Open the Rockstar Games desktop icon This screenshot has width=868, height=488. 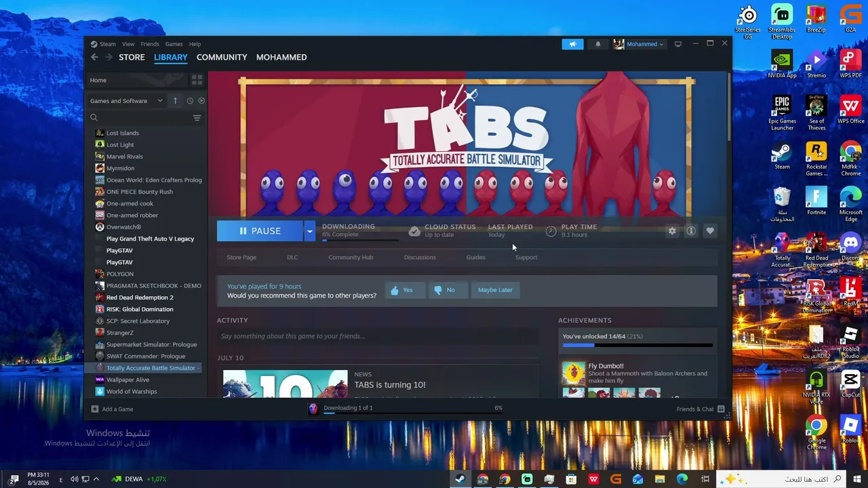click(816, 159)
